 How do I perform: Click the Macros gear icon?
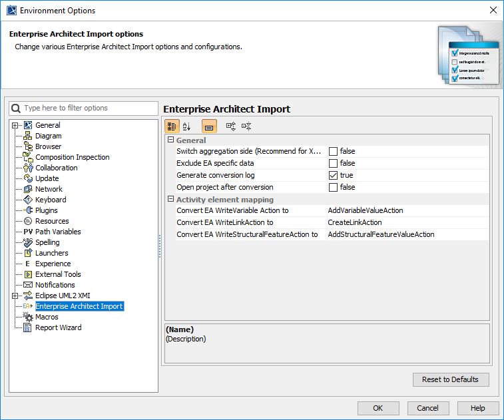pos(28,317)
